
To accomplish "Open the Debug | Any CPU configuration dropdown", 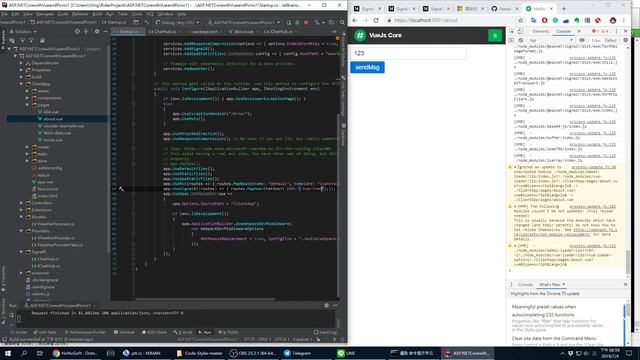I will (177, 22).
